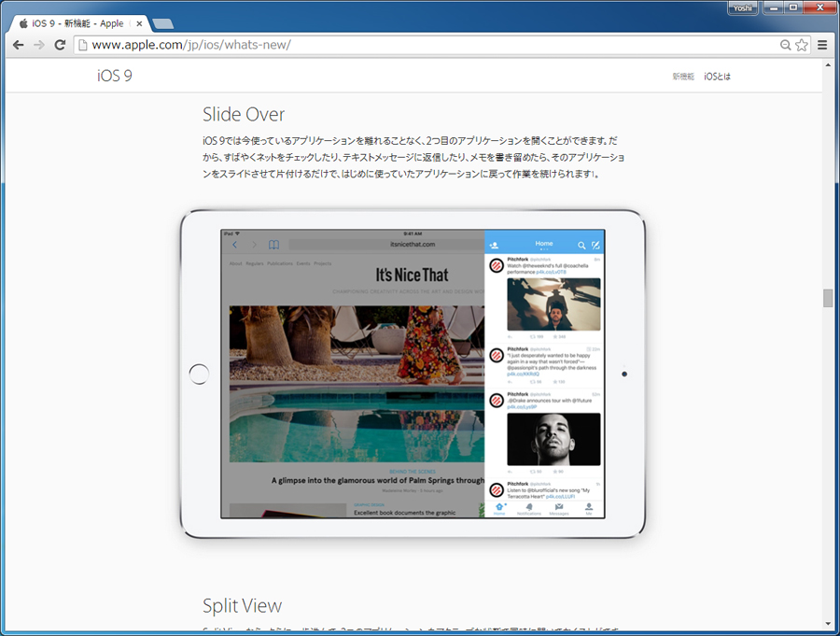Viewport: 840px width, 636px height.
Task: Focus the address bar showing www.apple.com/jp/ios/whats-new/
Action: [x=428, y=45]
